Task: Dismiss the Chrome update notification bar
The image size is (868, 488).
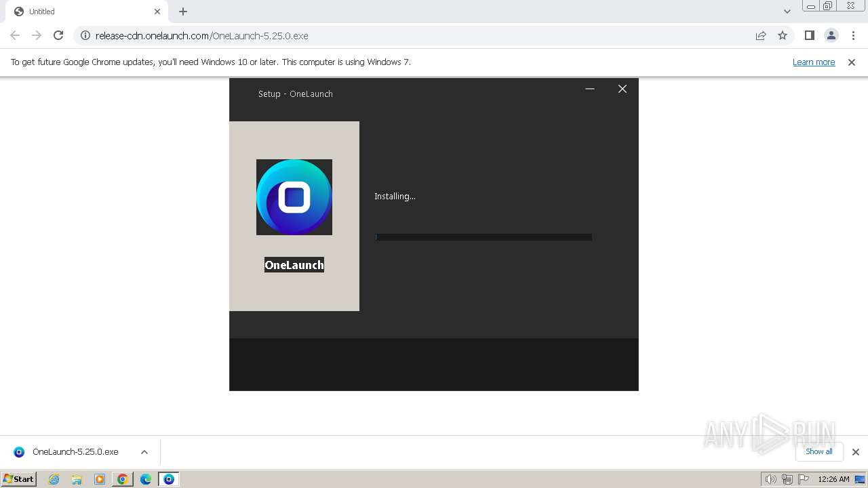Action: 852,62
